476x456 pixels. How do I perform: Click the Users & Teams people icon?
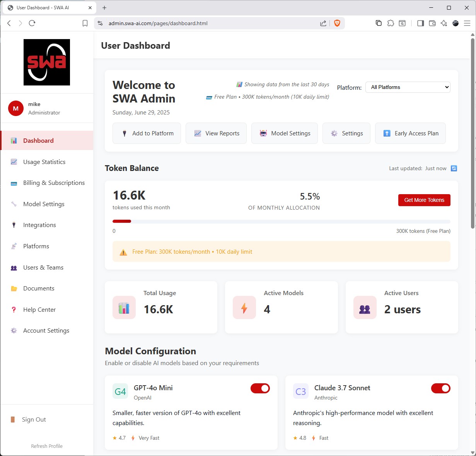[14, 267]
